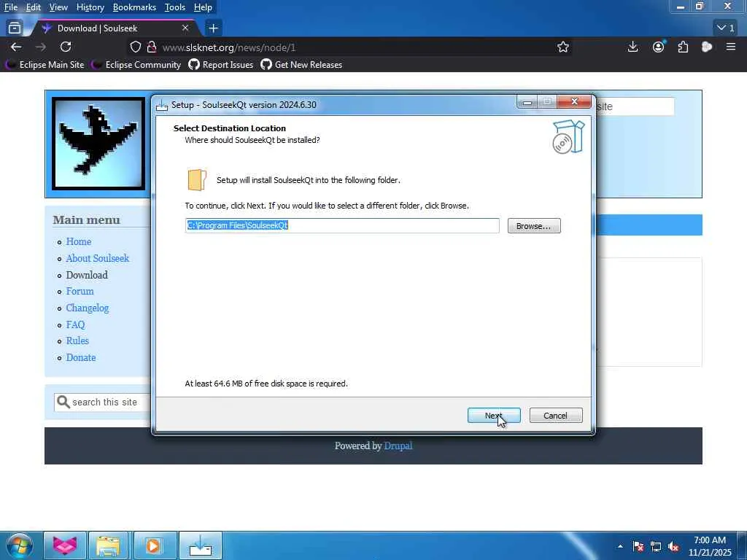Image resolution: width=747 pixels, height=560 pixels.
Task: Open the pink fox browser taskbar icon
Action: pos(65,545)
